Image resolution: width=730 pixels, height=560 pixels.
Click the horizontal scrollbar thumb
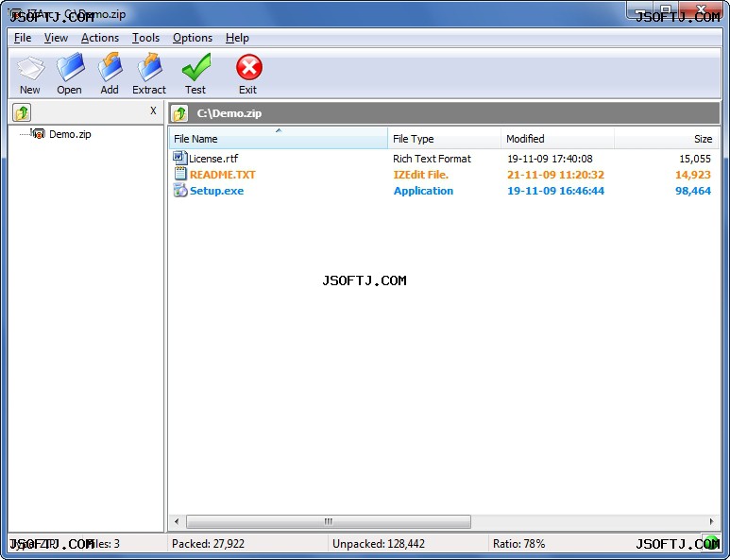coord(329,521)
